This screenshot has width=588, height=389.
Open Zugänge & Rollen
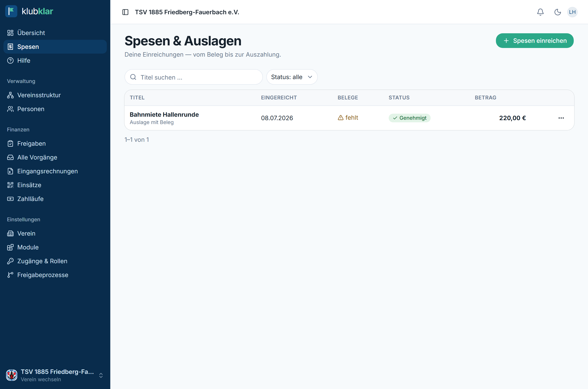coord(55,261)
